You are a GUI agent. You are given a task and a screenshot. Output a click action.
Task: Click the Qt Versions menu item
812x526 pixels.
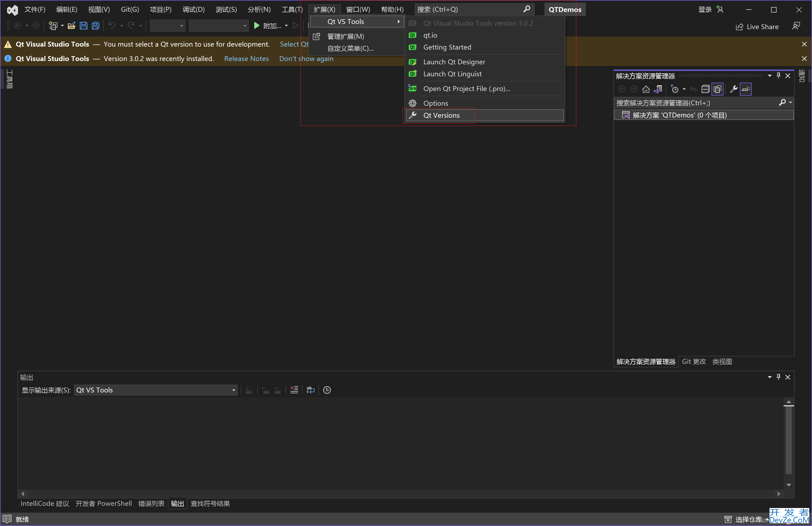click(441, 115)
